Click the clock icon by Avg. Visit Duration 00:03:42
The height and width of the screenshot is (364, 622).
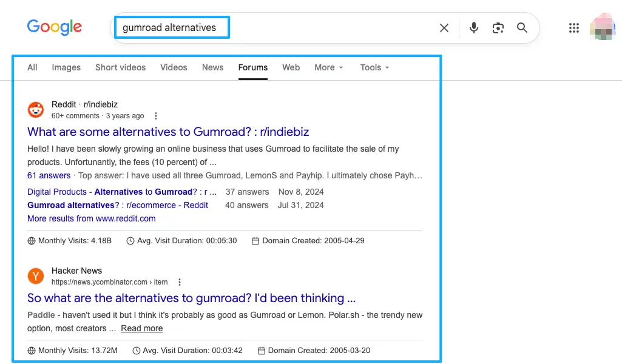click(136, 351)
